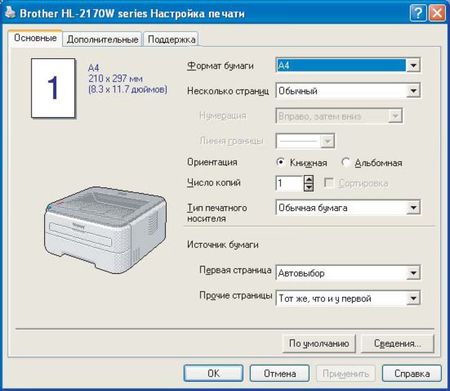This screenshot has height=391, width=450.
Task: Open the disabled Нумерация dropdown
Action: pos(339,116)
